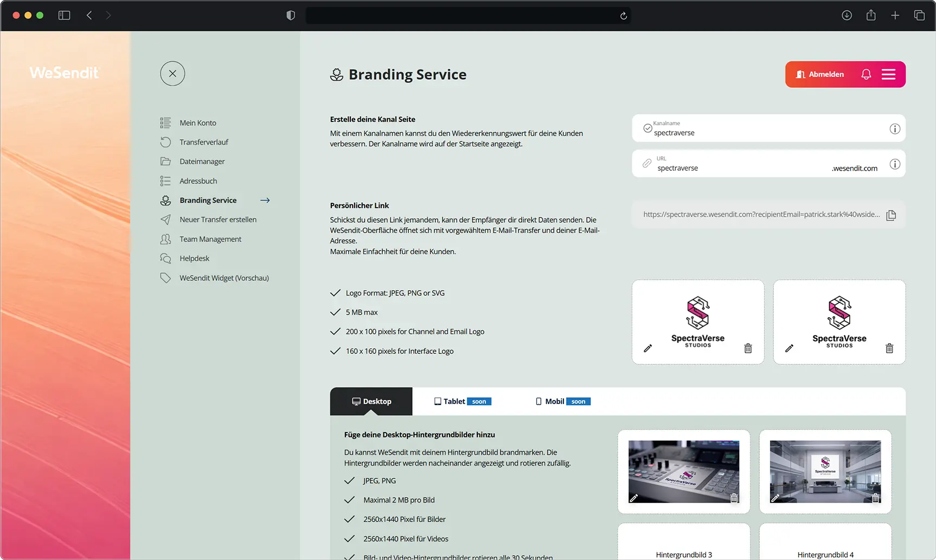This screenshot has width=936, height=560.
Task: Click the Dateimanager folder icon
Action: (165, 162)
